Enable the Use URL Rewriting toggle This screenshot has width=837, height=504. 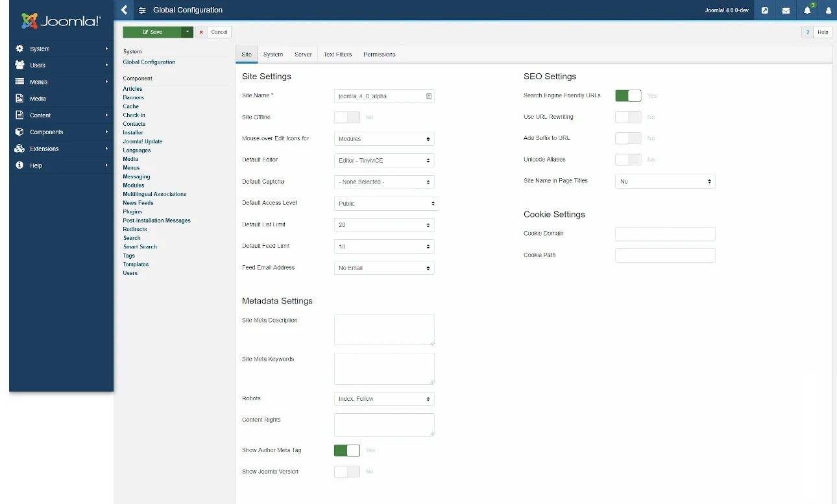click(627, 117)
